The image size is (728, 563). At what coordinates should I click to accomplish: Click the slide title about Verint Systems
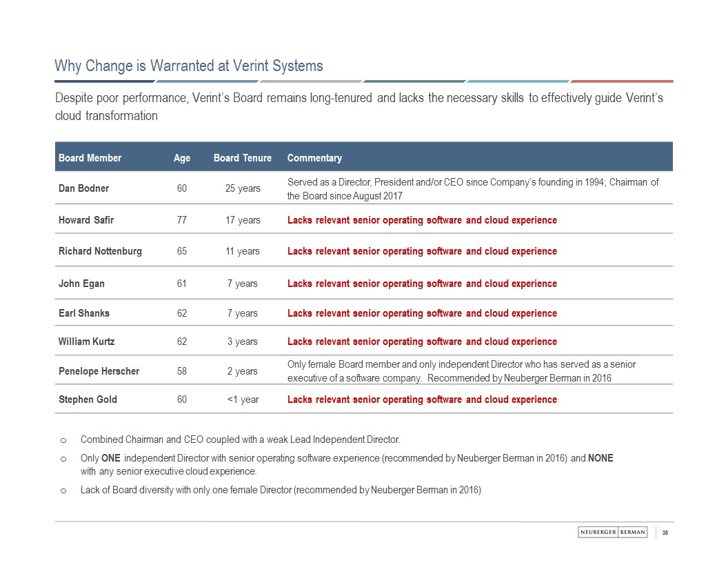click(189, 66)
